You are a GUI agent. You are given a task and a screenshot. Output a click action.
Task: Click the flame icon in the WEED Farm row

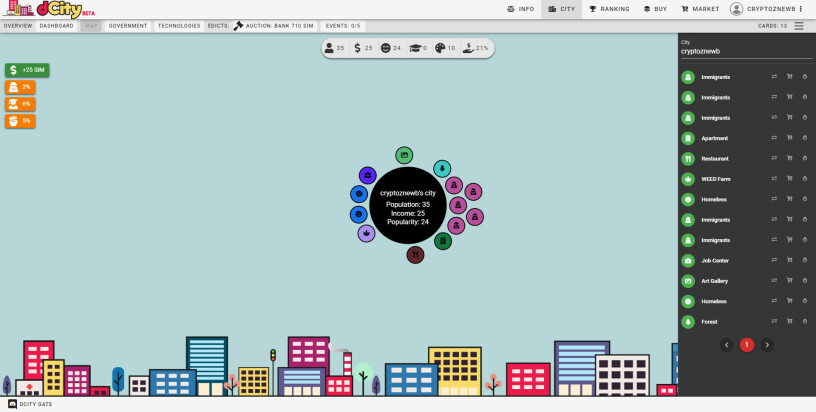(x=805, y=178)
